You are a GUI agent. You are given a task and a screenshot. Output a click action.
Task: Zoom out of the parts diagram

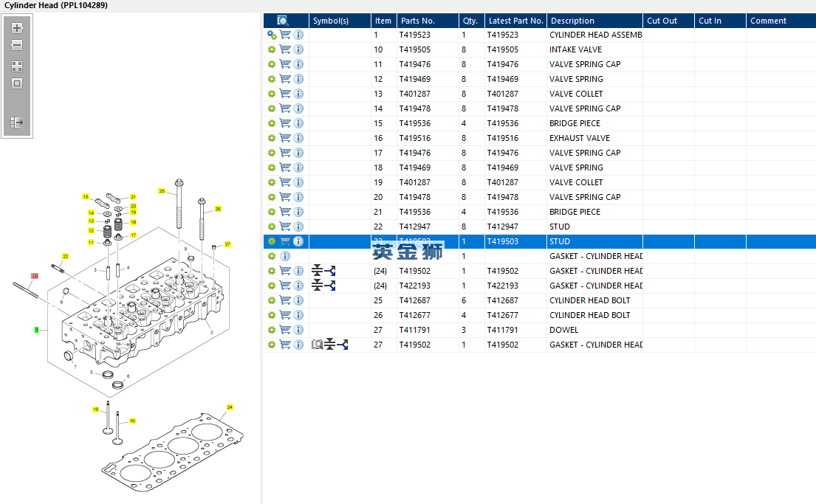click(x=17, y=46)
